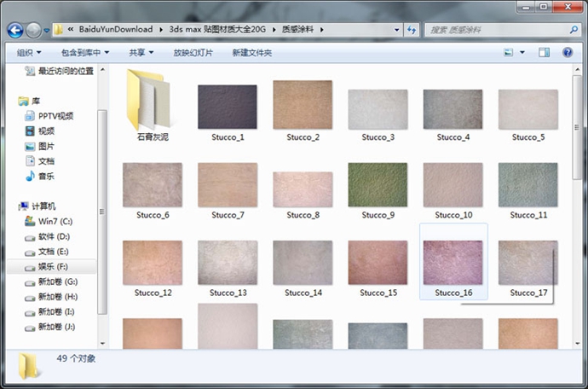The height and width of the screenshot is (389, 588).
Task: Open 音乐 library in sidebar
Action: click(40, 176)
